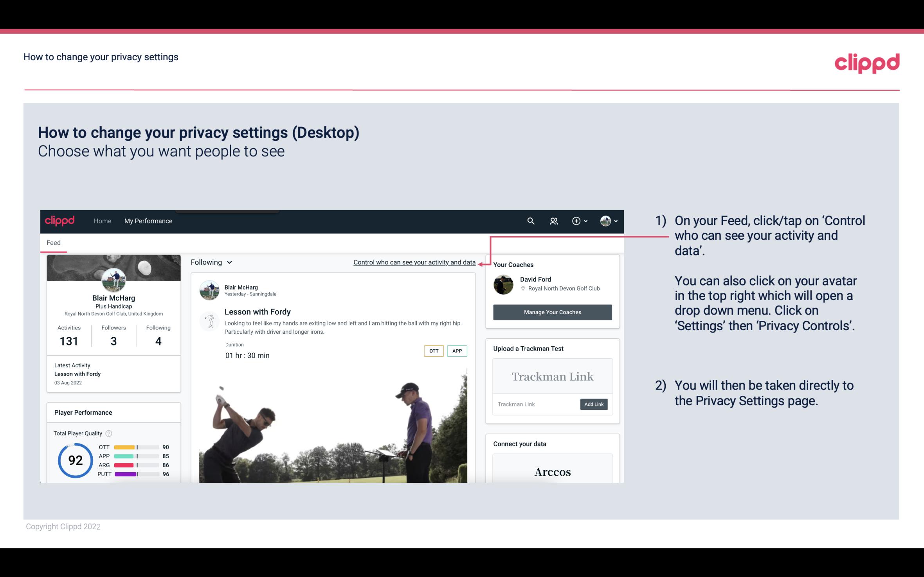Select the Home tab in navigation
924x577 pixels.
coord(102,221)
